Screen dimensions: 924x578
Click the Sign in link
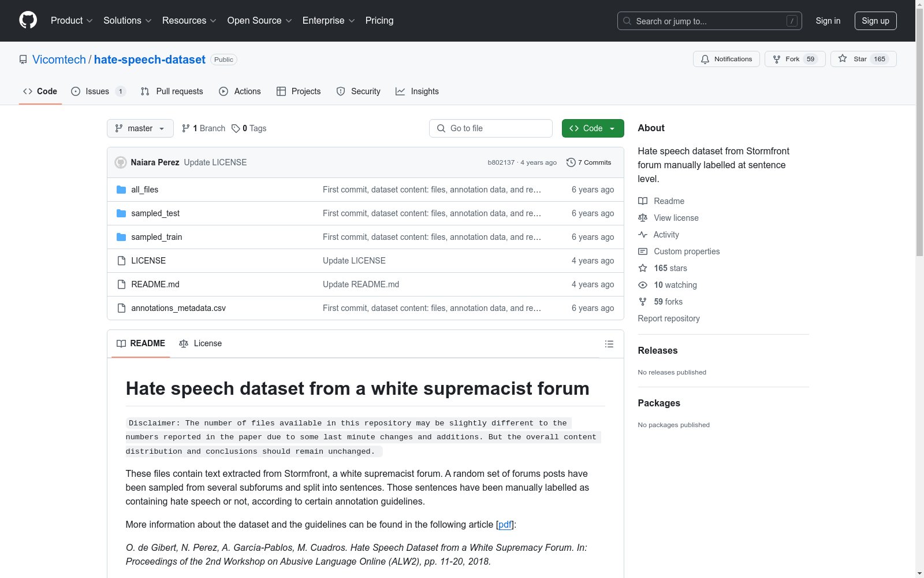click(x=828, y=21)
